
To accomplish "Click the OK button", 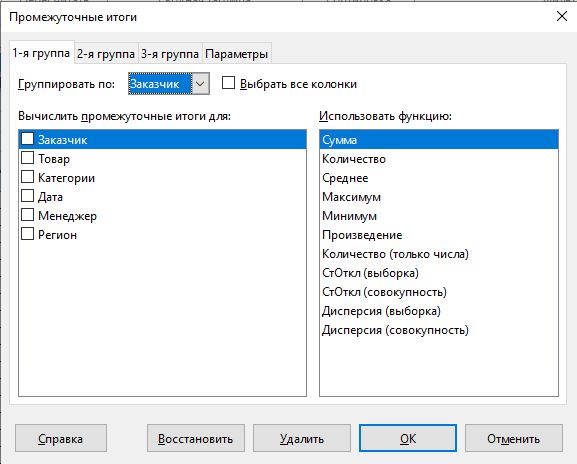I will click(408, 438).
